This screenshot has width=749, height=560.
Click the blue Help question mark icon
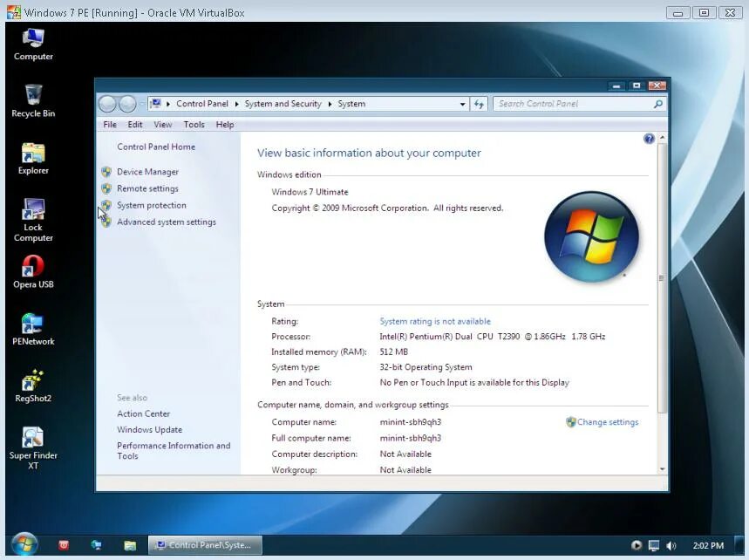coord(649,139)
